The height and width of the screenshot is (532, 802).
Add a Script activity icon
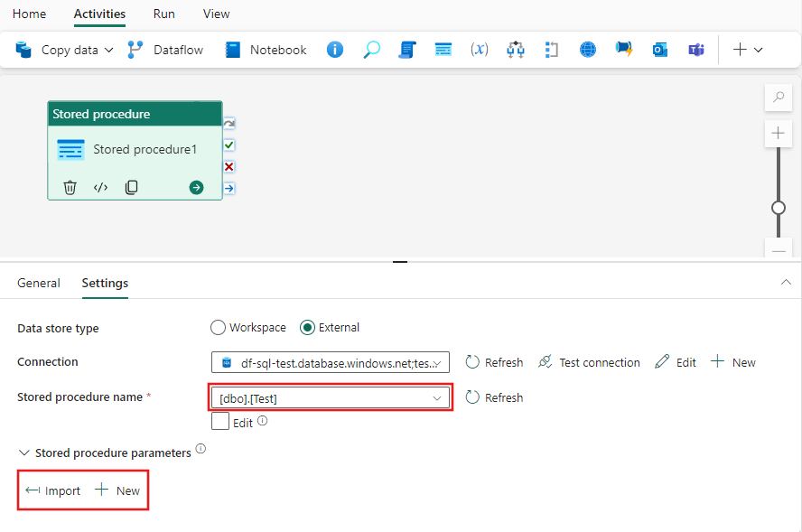[x=407, y=50]
